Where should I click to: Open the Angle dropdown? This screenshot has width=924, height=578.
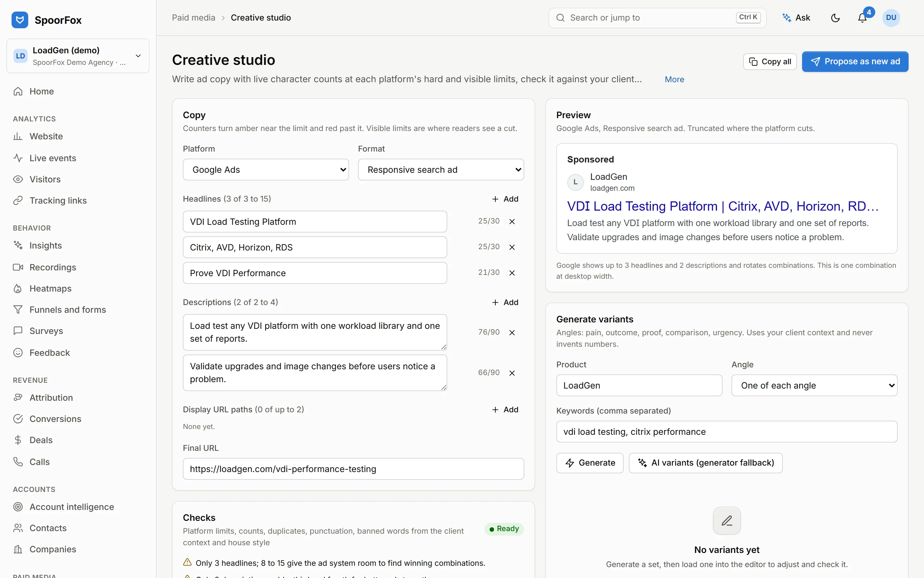[814, 385]
